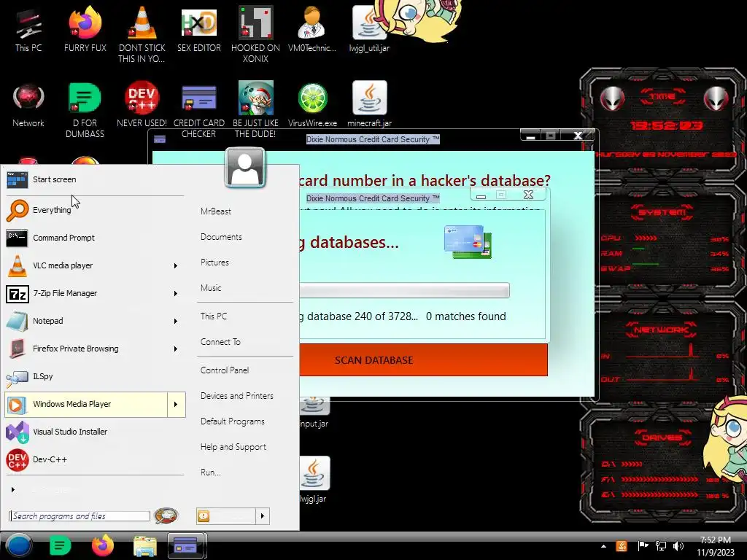Viewport: 747px width, 560px height.
Task: Open Command Prompt from Start menu
Action: [x=94, y=238]
